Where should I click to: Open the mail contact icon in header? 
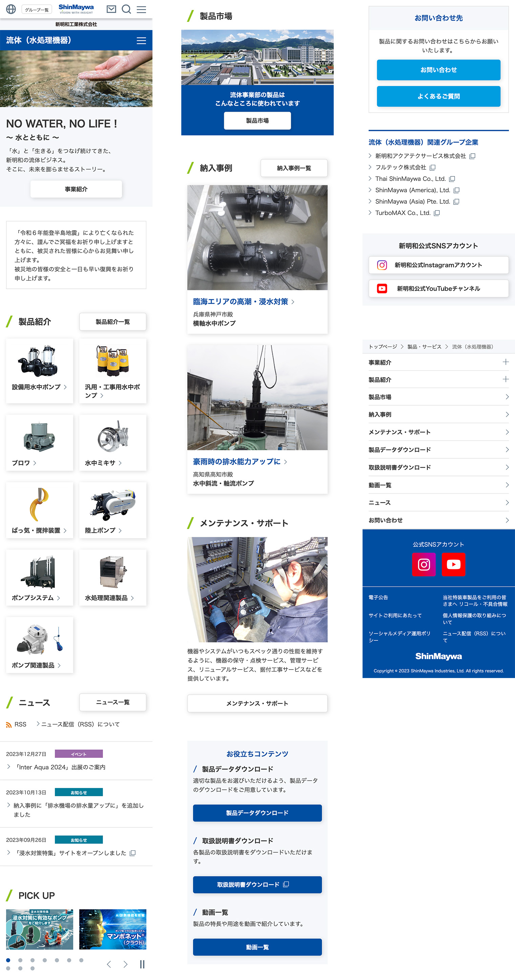pyautogui.click(x=111, y=9)
